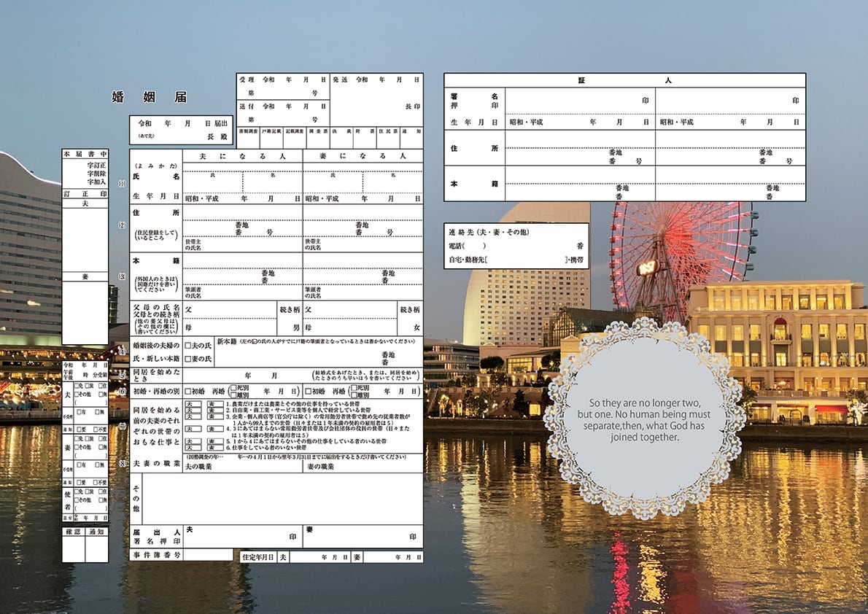Click wife's 氏 (surname) field

click(333, 182)
